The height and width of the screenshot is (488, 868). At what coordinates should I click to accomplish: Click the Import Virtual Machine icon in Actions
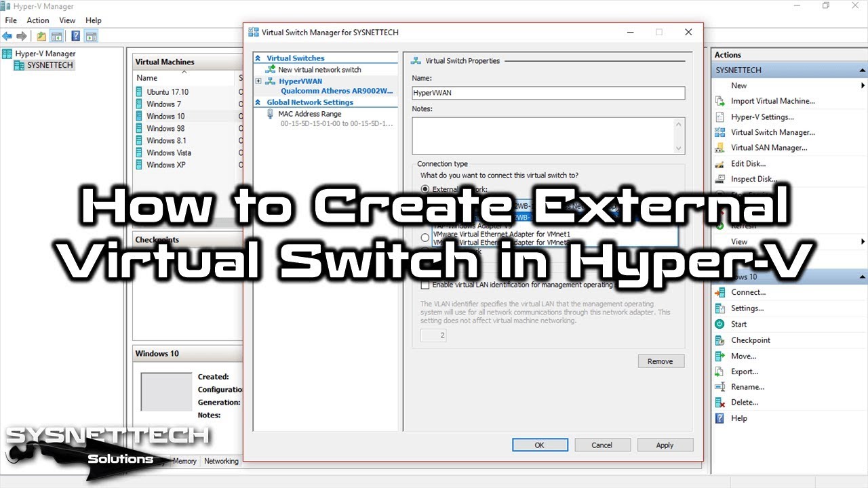[720, 101]
